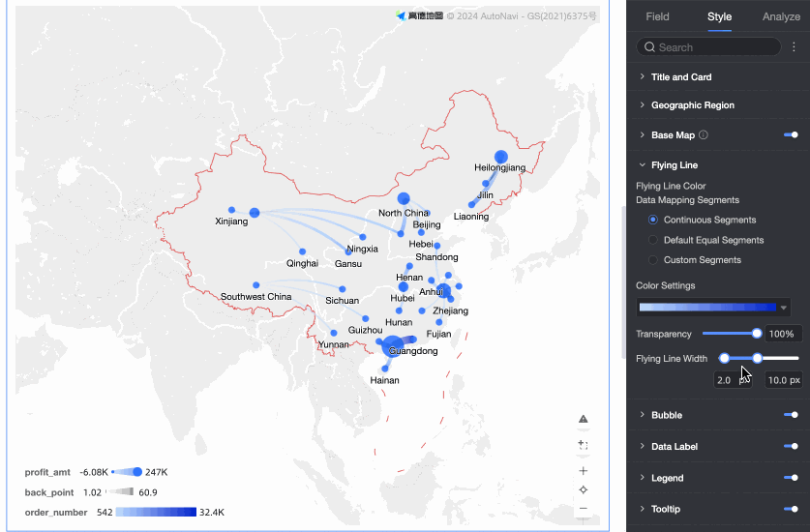810x532 pixels.
Task: Click the Hainan bubble
Action: click(384, 369)
